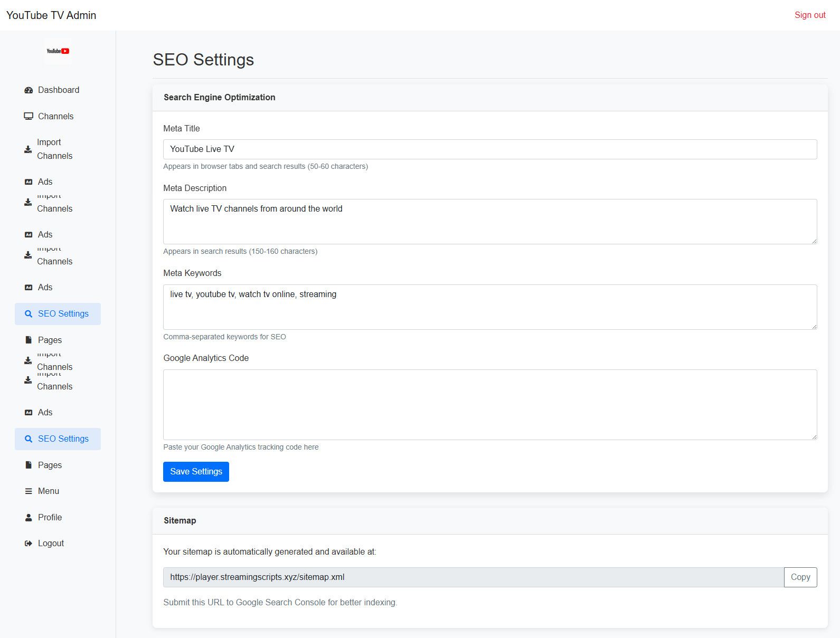Sign out using the top-right link

(x=809, y=15)
